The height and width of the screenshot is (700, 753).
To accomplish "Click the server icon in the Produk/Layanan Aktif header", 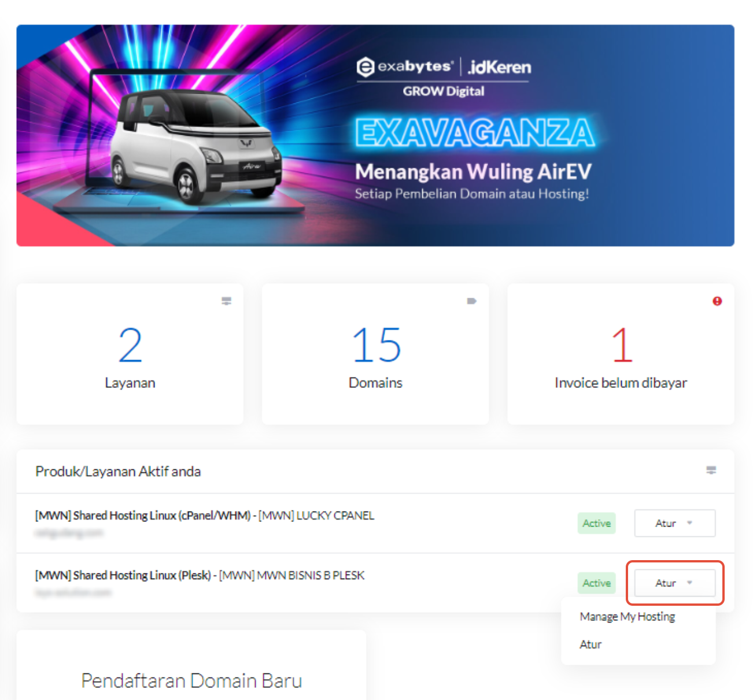I will point(711,471).
